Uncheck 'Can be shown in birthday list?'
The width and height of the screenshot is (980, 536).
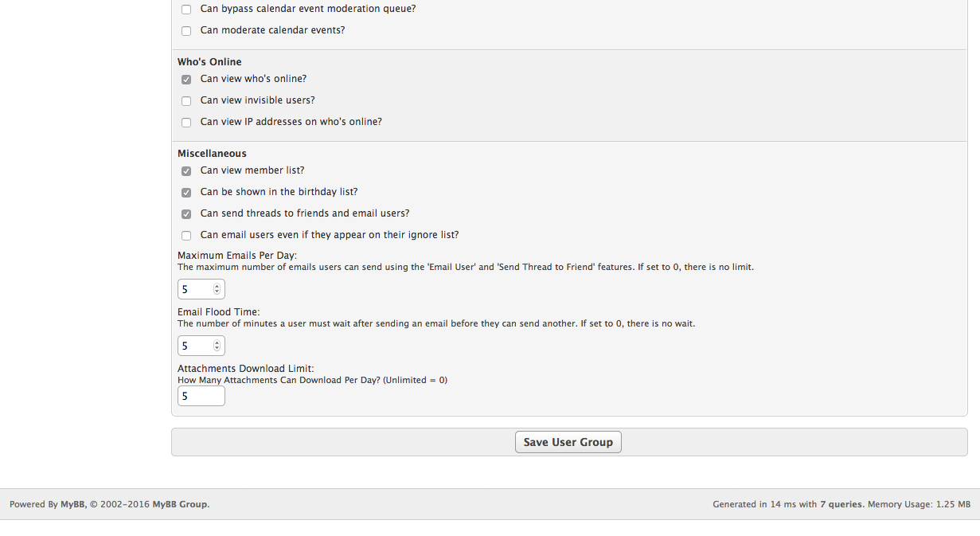point(186,193)
